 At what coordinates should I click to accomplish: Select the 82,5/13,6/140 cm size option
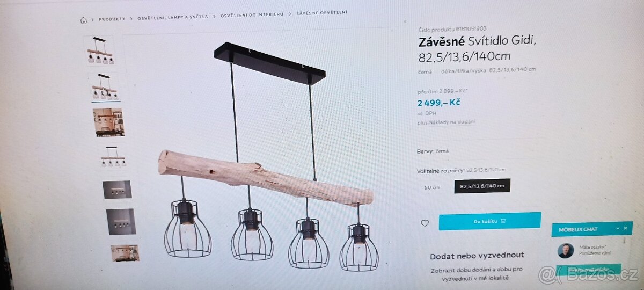coord(482,186)
